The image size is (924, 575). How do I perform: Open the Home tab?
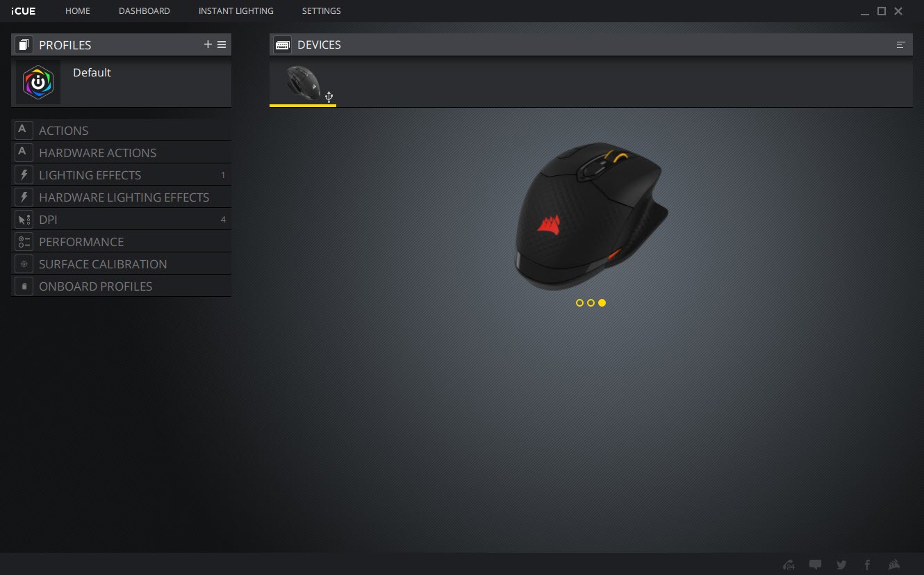[78, 11]
